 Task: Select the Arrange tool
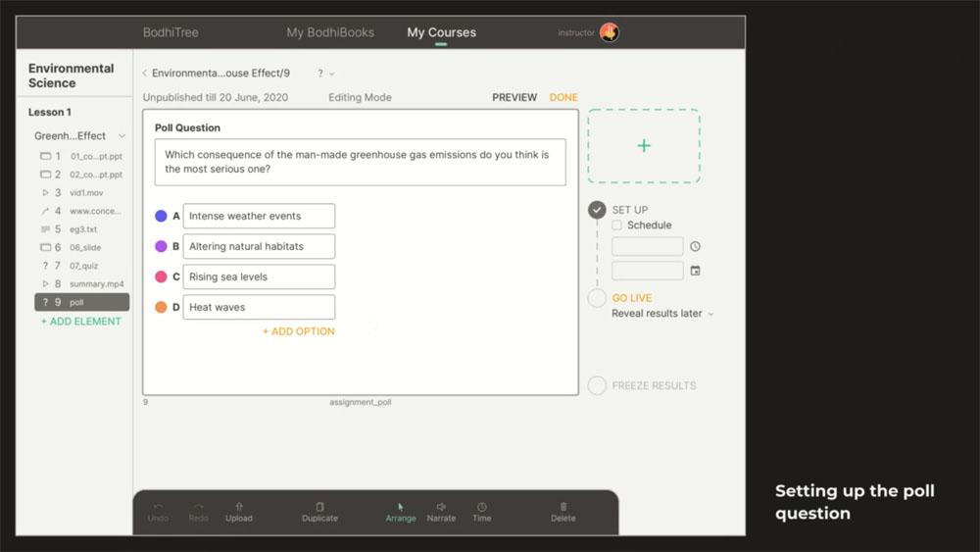click(x=400, y=507)
